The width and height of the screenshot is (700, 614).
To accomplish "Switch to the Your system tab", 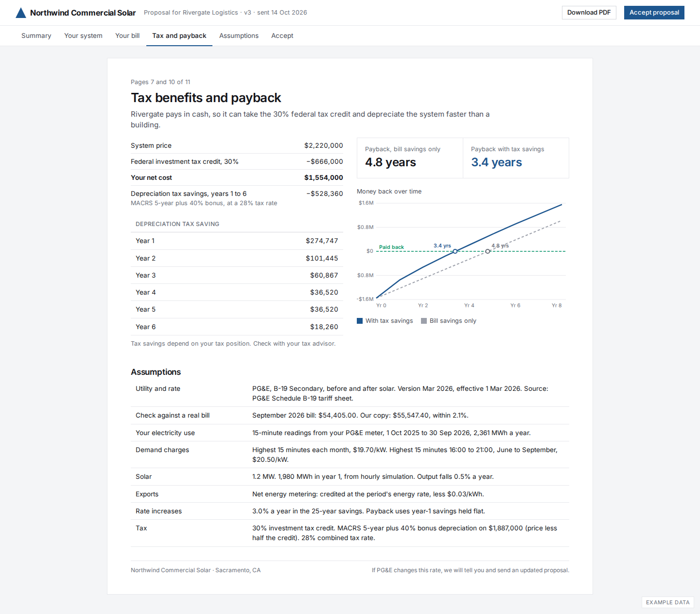I will coord(83,36).
